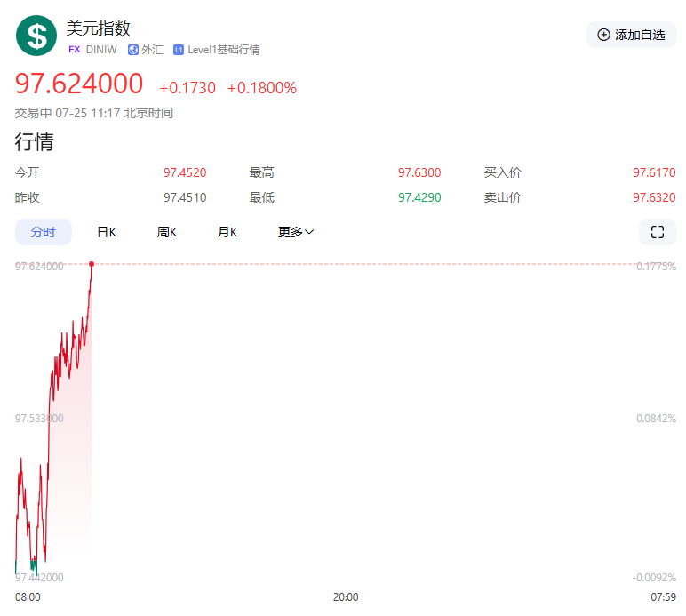
Task: Click the 卖出价 value 97.6320
Action: click(x=654, y=197)
